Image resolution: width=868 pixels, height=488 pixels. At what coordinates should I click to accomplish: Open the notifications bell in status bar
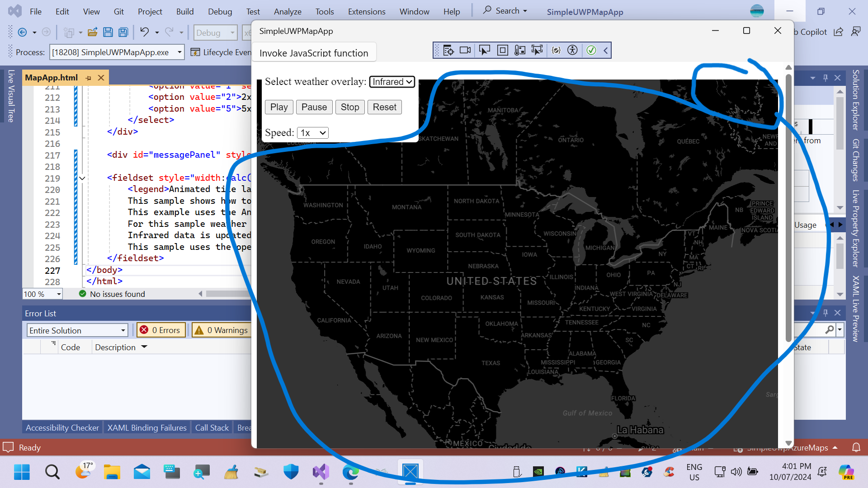tap(856, 448)
